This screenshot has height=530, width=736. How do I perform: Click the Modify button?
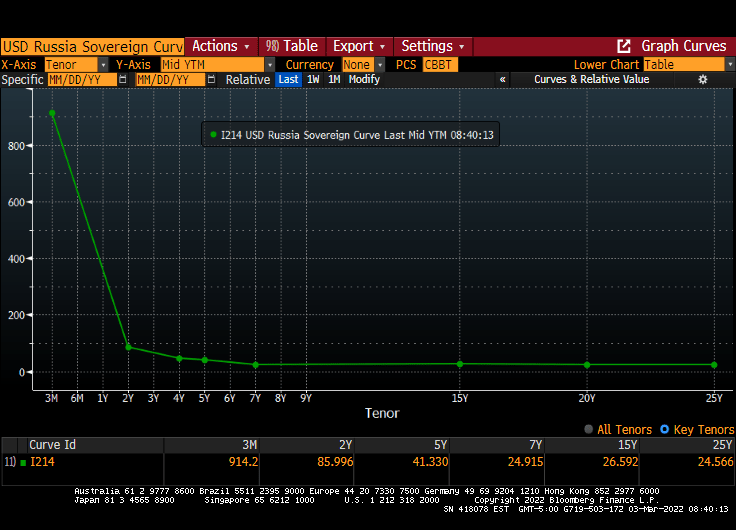click(364, 80)
